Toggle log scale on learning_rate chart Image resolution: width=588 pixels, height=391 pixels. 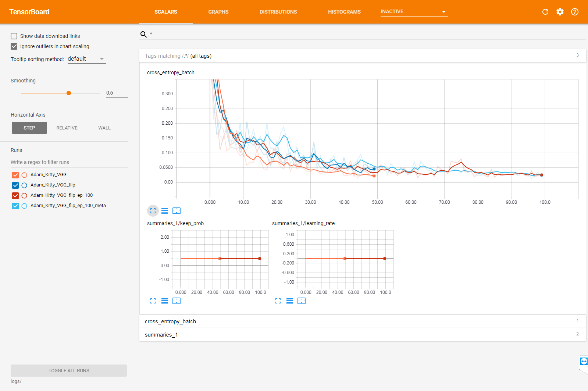pos(290,301)
